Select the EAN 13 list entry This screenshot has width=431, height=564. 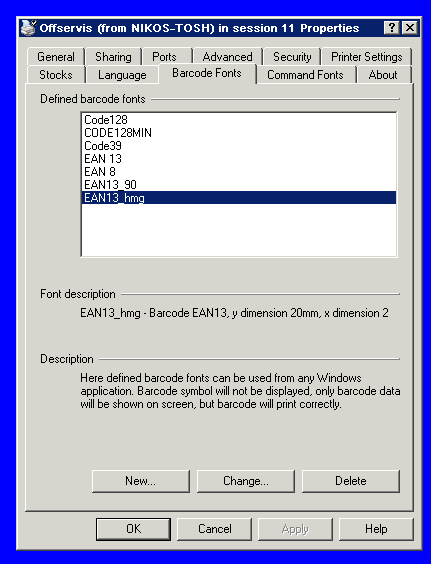(239, 159)
